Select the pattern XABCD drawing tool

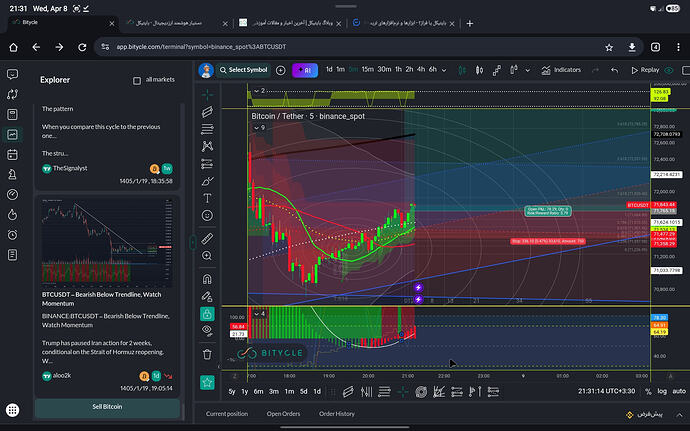207,146
